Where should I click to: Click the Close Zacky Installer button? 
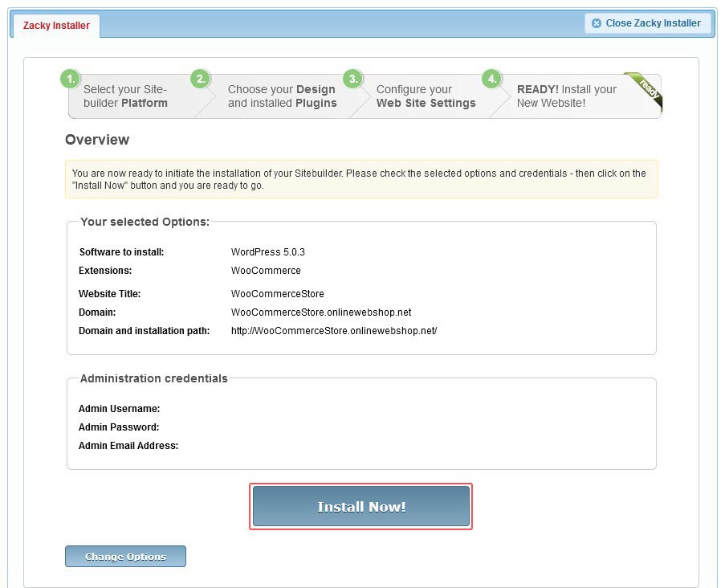point(647,22)
